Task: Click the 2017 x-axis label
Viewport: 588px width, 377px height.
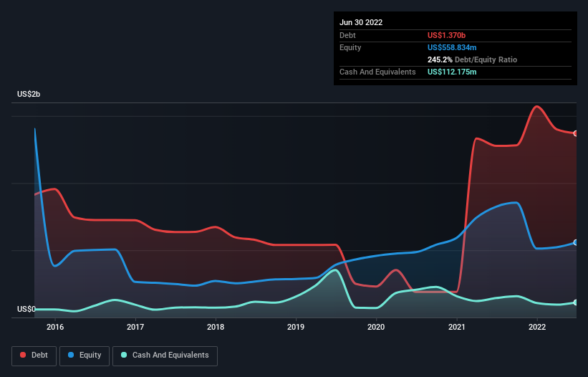Action: (135, 327)
